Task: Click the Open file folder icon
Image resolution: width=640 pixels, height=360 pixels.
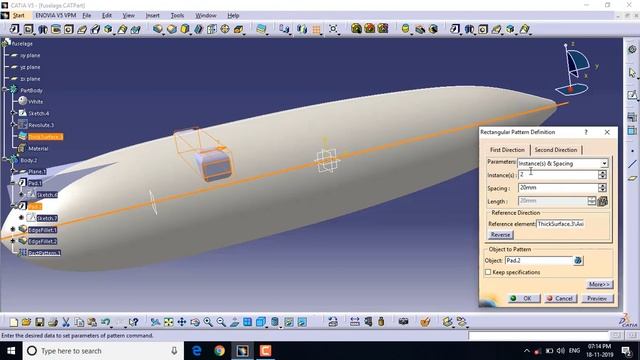Action: (x=26, y=322)
